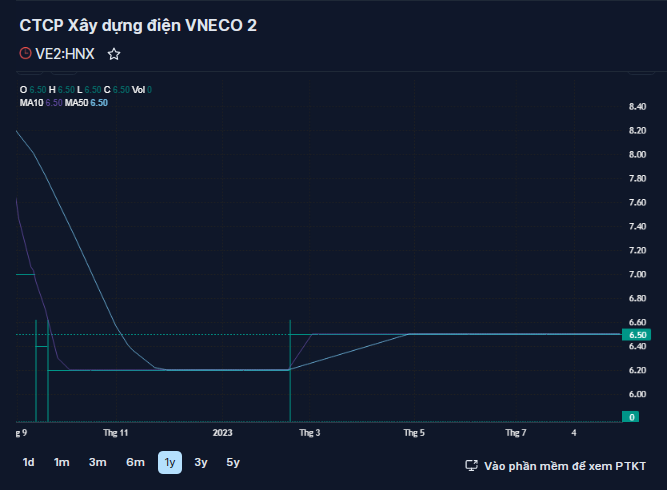The height and width of the screenshot is (490, 667).
Task: Click the current price tag 6.50 on axis
Action: point(636,335)
